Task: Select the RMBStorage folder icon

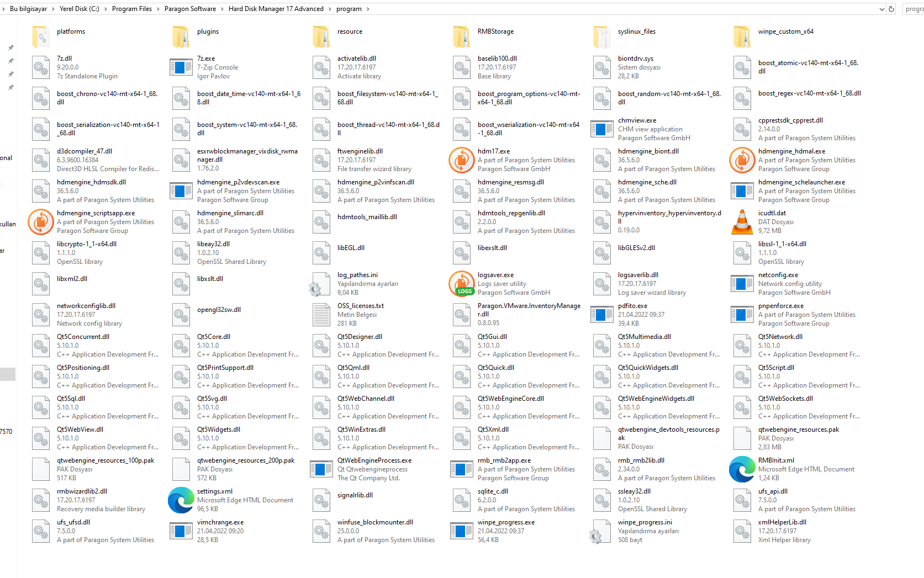Action: (x=462, y=36)
